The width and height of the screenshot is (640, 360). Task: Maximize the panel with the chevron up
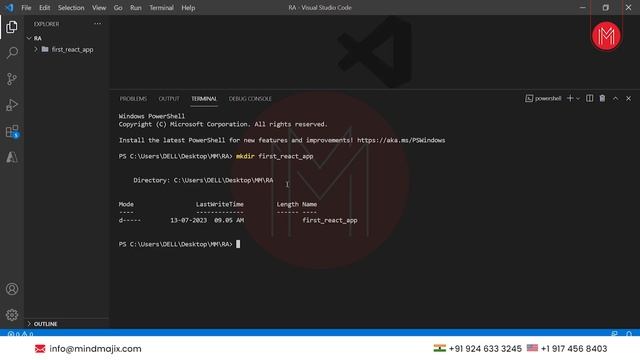point(616,98)
